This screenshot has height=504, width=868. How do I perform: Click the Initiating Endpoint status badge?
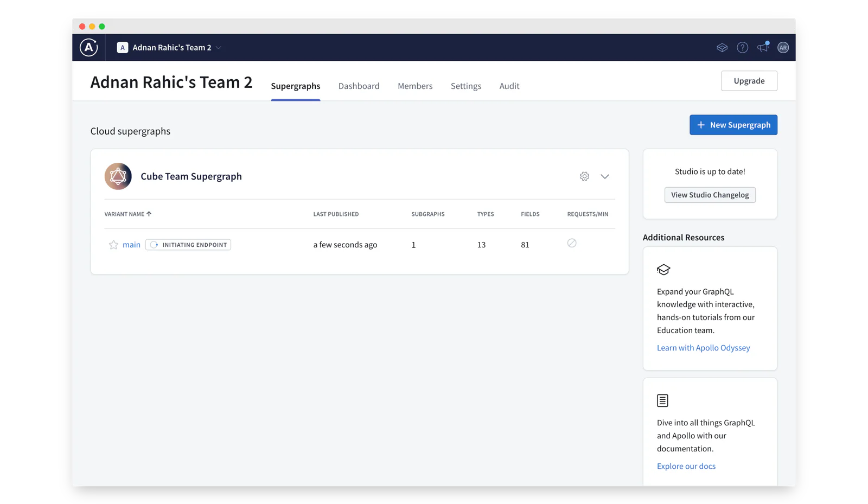[188, 245]
